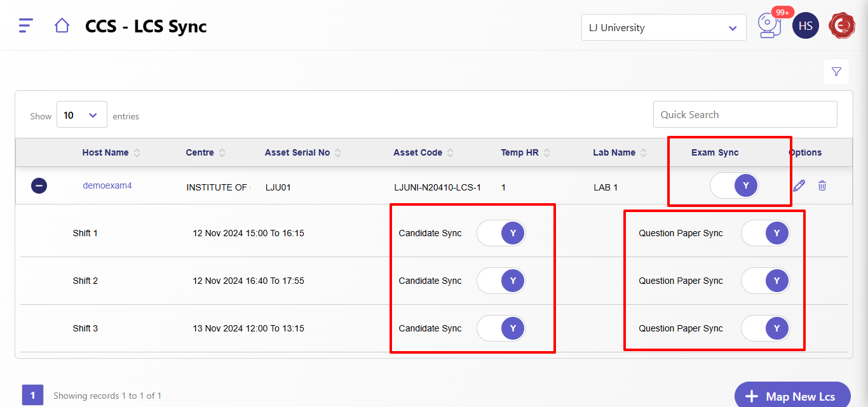Edit demoexam4 row with pencil icon

point(799,185)
